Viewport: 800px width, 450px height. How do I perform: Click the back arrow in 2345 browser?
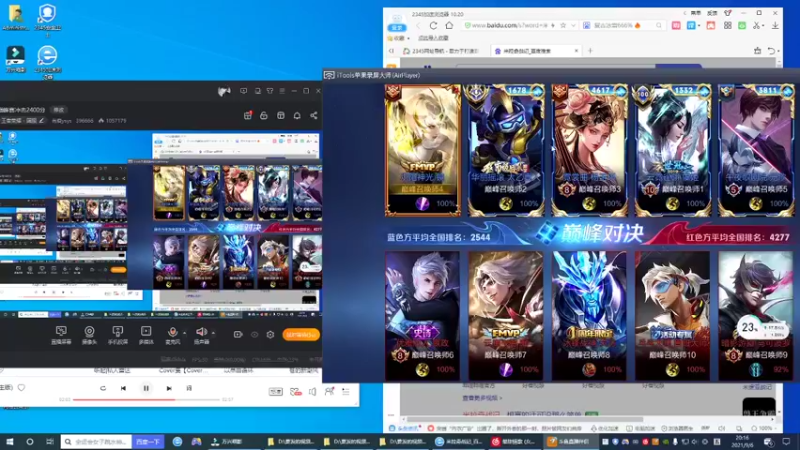(x=418, y=26)
